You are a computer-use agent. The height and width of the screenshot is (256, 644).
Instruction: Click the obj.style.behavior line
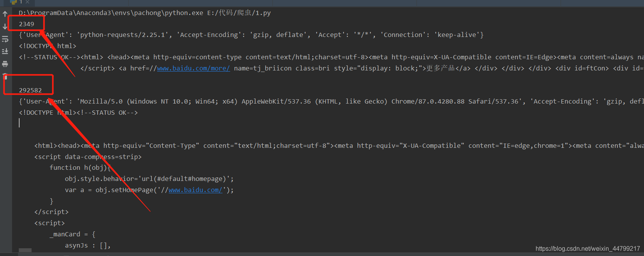(149, 179)
